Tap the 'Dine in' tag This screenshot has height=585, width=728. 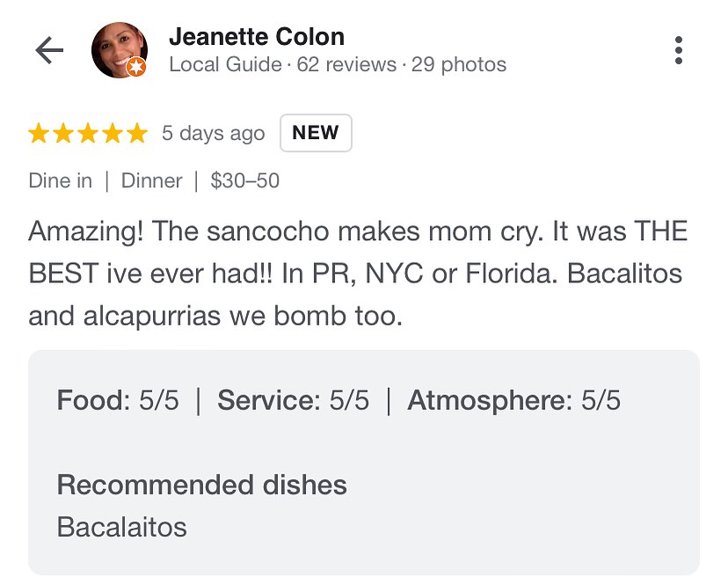click(x=61, y=180)
